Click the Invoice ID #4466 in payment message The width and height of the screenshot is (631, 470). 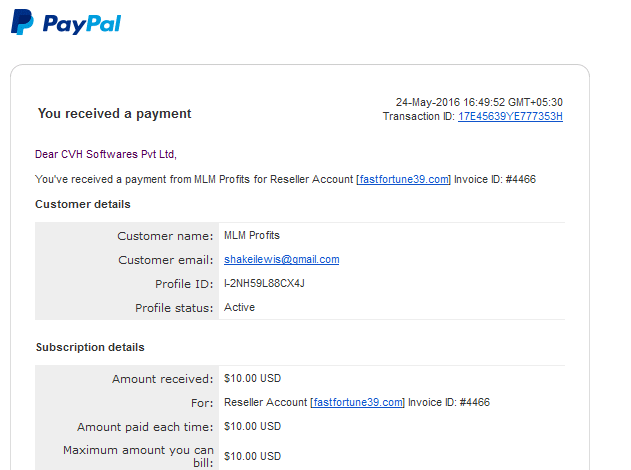495,179
